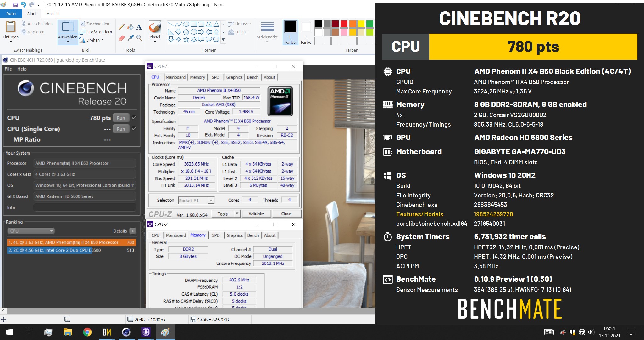644x340 pixels.
Task: Open the Customize Quick Access Toolbar arrow
Action: coord(38,5)
